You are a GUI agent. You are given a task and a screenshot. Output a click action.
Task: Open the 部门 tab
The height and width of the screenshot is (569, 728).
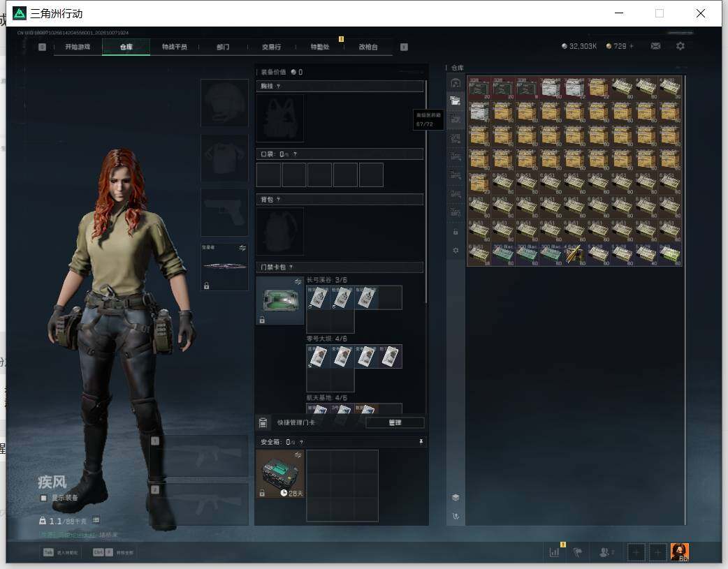(223, 47)
